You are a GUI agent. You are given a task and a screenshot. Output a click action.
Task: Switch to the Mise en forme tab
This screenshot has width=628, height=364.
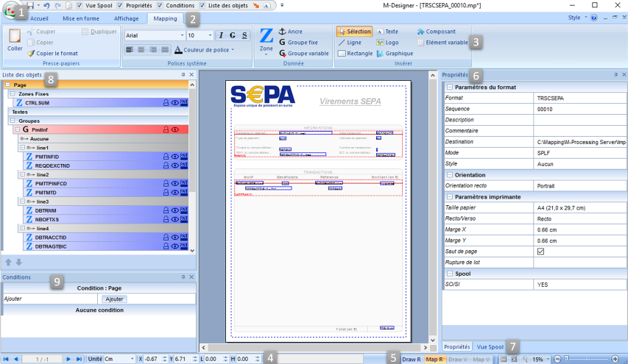click(82, 18)
